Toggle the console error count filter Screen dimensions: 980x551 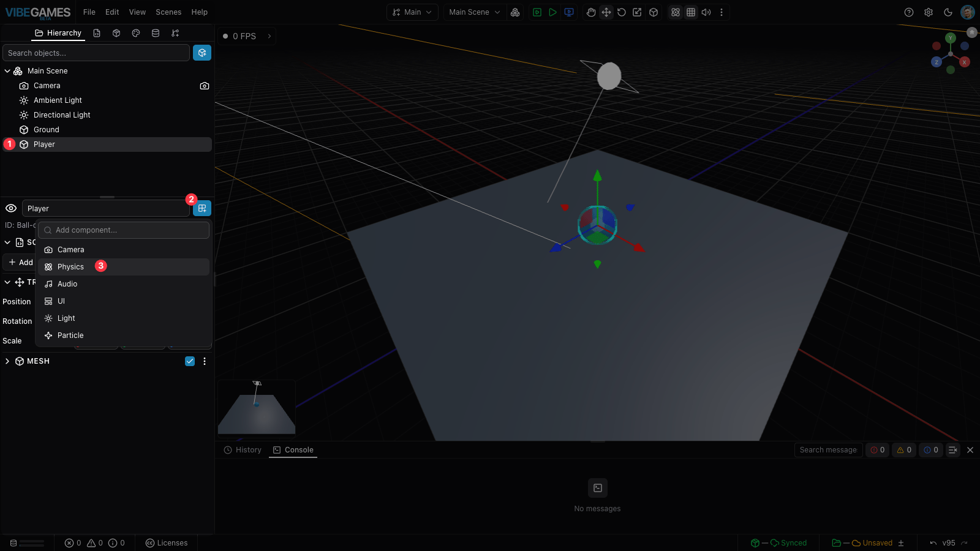[x=877, y=450]
